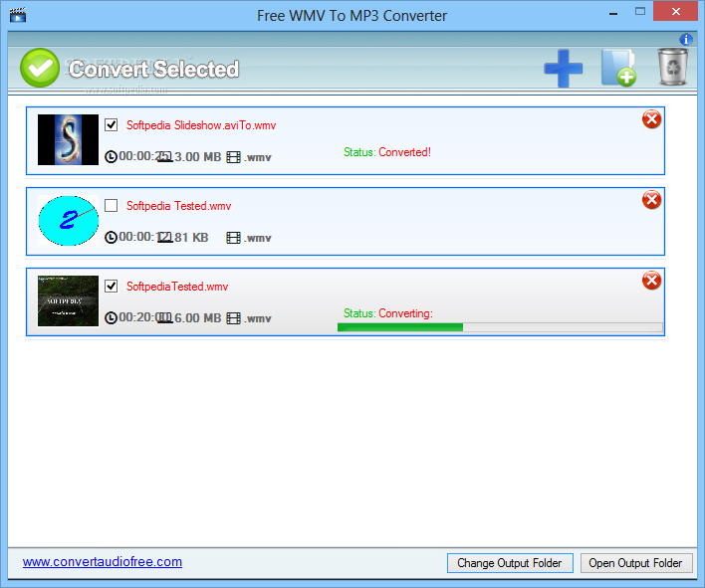Click the film strip icon in 6.00 MB row
The width and height of the screenshot is (705, 588).
coord(233,318)
